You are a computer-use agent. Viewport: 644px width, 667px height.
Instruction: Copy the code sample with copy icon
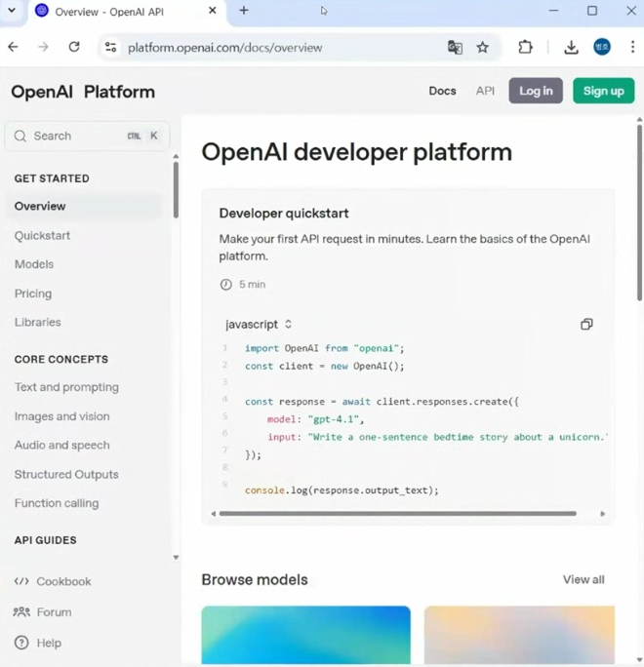coord(586,324)
